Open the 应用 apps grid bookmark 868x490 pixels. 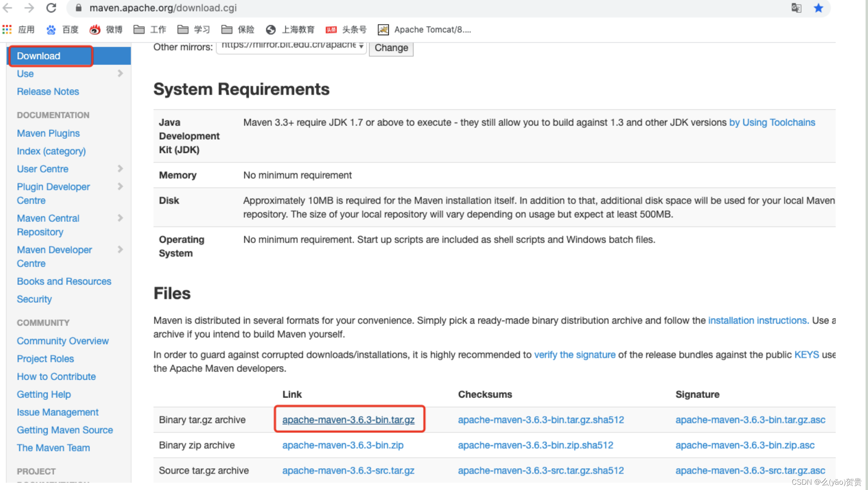(19, 29)
